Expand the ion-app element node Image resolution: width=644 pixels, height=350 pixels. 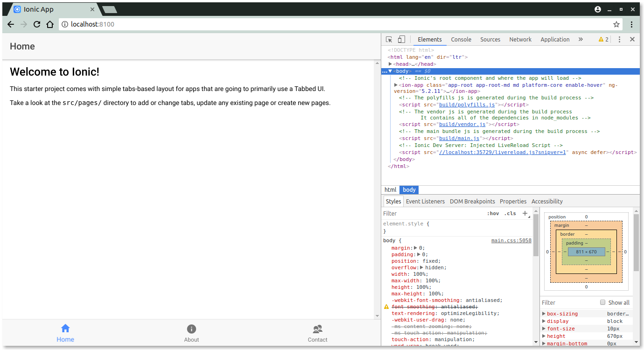[x=396, y=85]
